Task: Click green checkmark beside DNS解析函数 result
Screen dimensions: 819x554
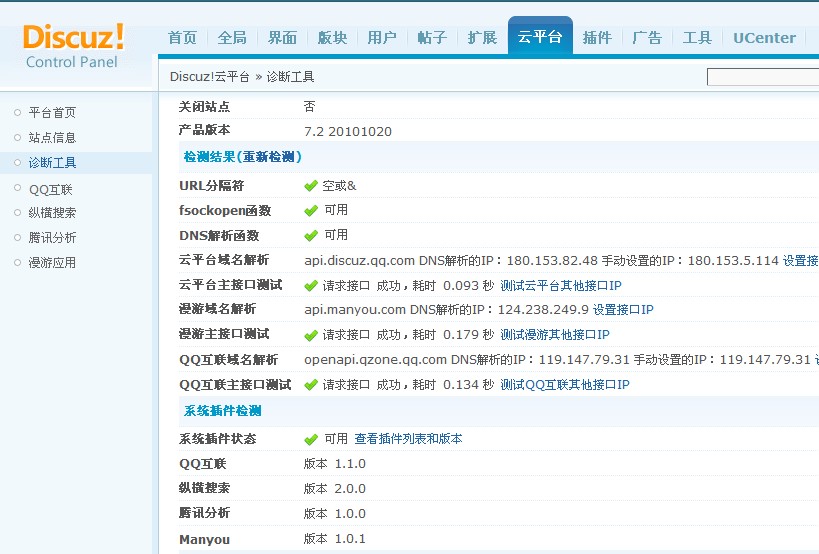Action: [x=311, y=236]
